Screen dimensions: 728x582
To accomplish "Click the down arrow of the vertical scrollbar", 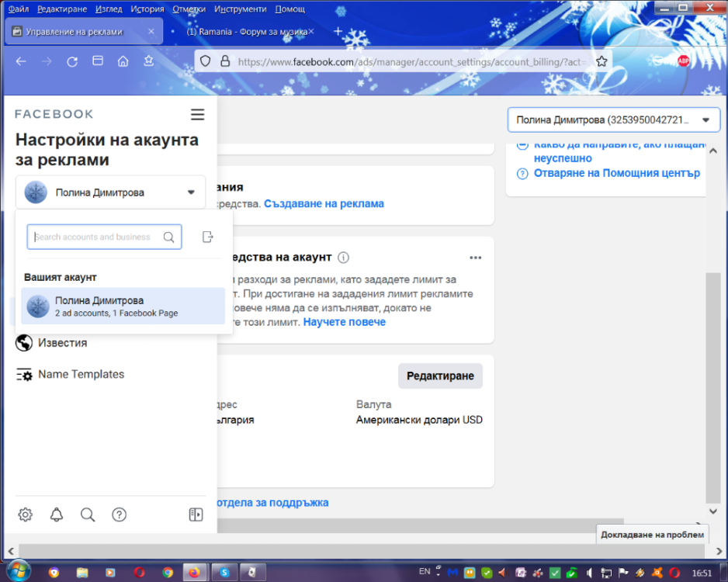I will click(713, 511).
